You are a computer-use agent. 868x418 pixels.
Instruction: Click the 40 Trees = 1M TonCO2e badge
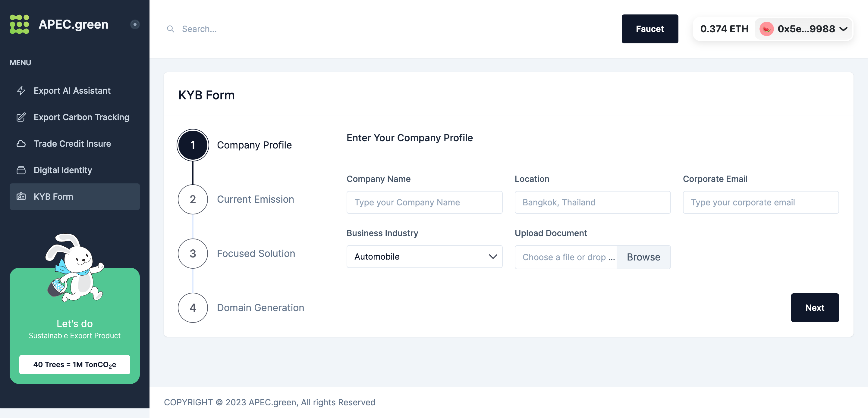click(x=74, y=365)
